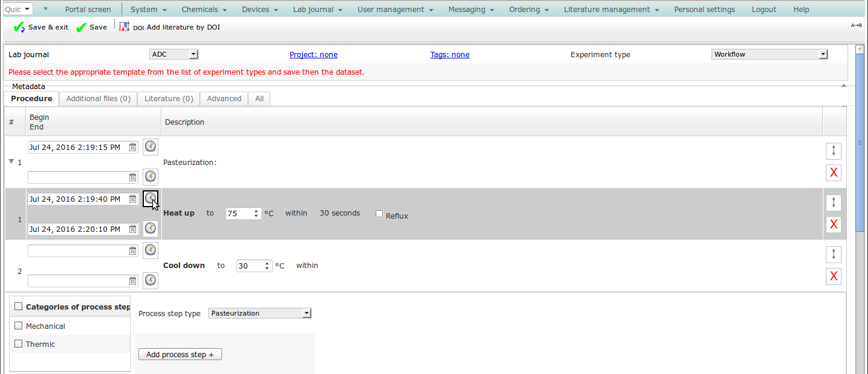Delete the Heat up step with red X

point(833,225)
